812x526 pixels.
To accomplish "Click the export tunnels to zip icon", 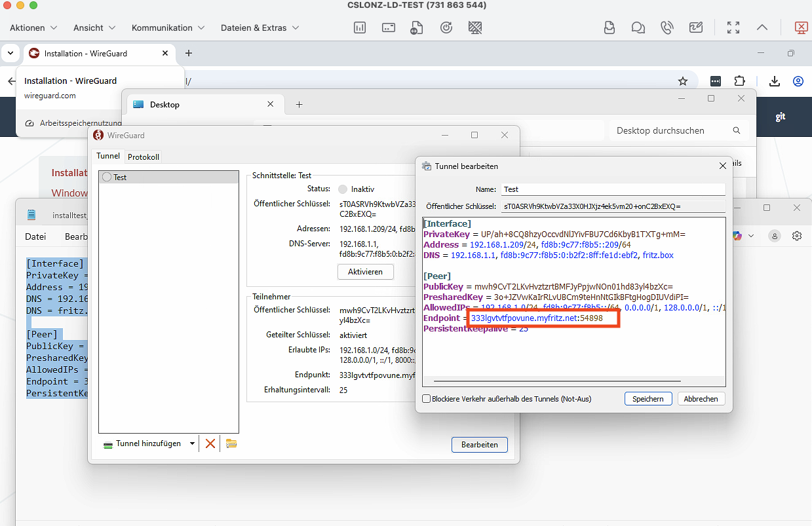I will 231,443.
